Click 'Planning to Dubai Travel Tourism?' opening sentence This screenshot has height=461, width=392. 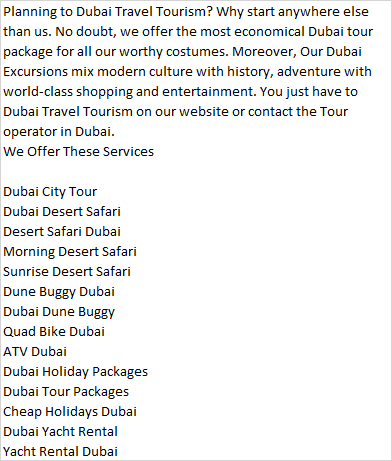tap(108, 12)
